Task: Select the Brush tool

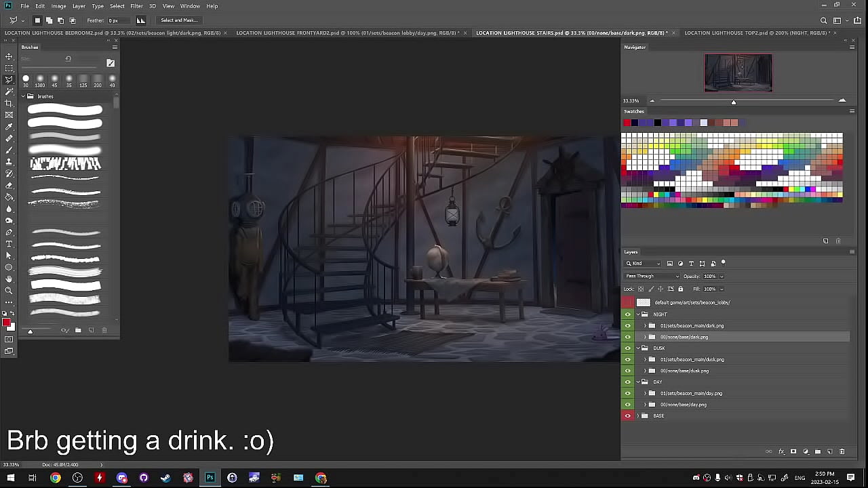Action: 9,150
